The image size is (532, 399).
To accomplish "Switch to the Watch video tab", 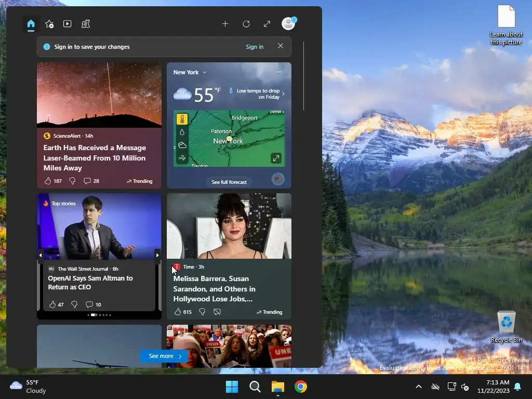I will (67, 24).
